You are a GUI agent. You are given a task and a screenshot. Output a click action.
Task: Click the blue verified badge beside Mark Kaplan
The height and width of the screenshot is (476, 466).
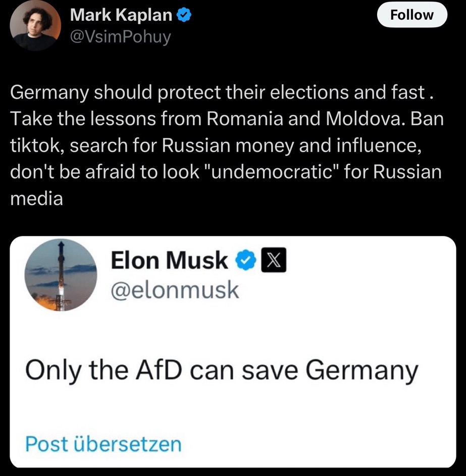pyautogui.click(x=183, y=16)
